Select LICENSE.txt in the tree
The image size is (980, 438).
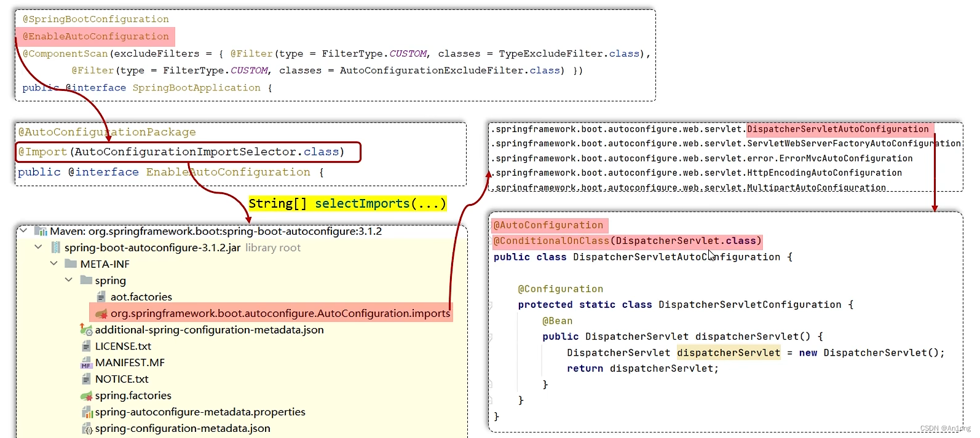tap(123, 346)
